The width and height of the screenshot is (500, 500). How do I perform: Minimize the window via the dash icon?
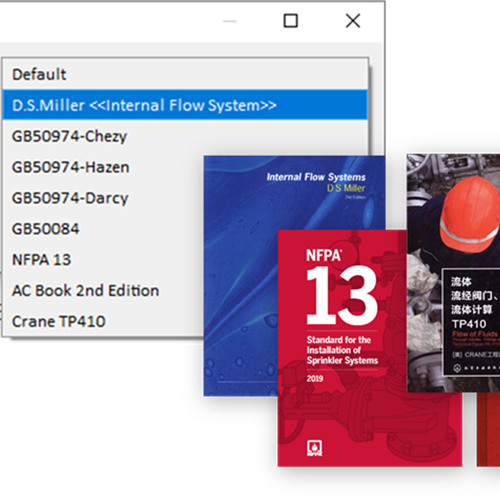pos(230,21)
